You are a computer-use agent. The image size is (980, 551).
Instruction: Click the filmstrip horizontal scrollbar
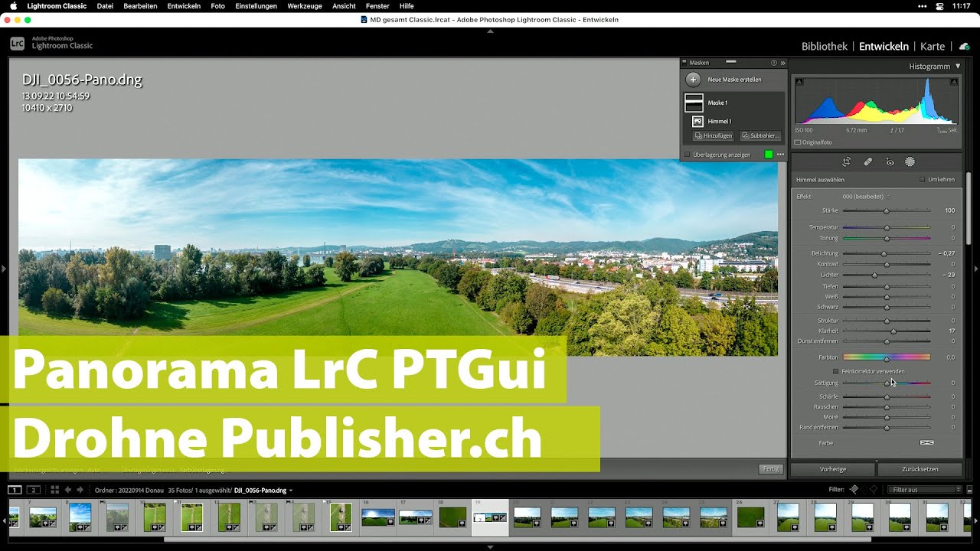point(517,540)
